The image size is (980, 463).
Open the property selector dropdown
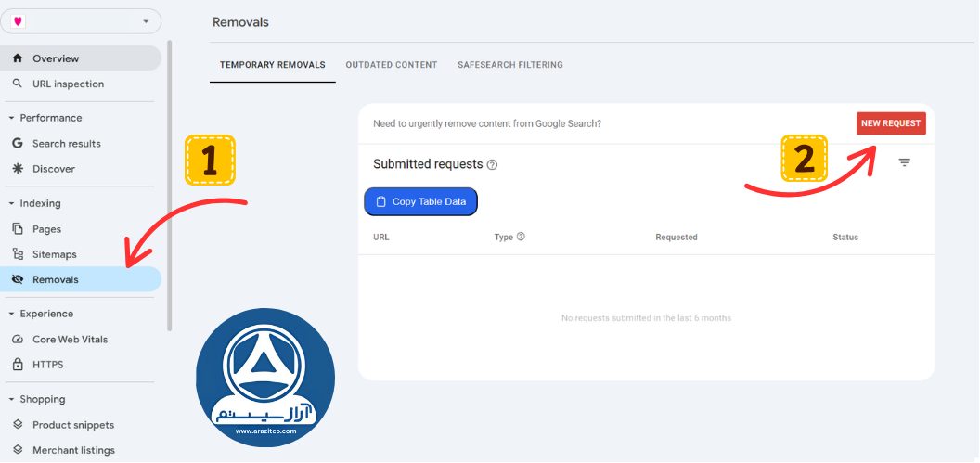146,21
